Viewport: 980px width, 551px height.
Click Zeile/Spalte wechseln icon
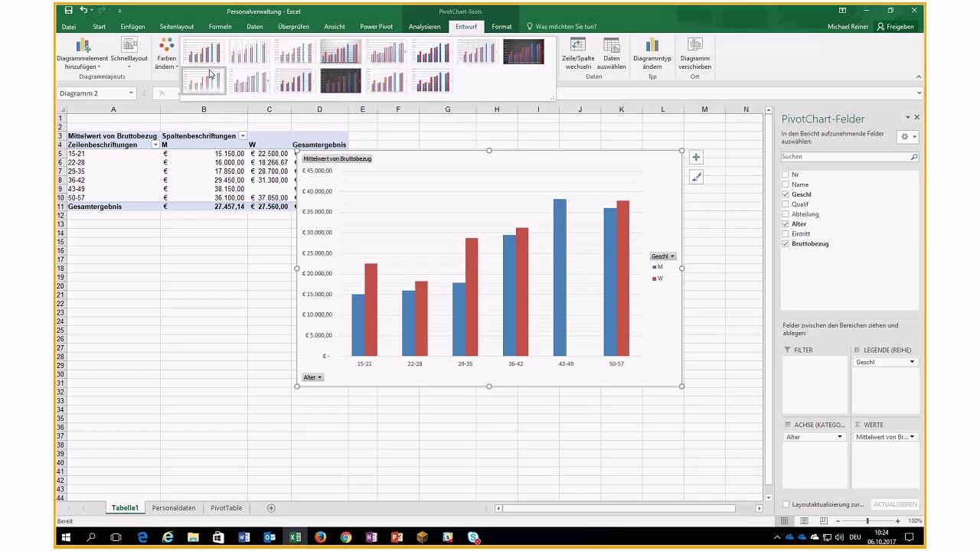point(578,46)
